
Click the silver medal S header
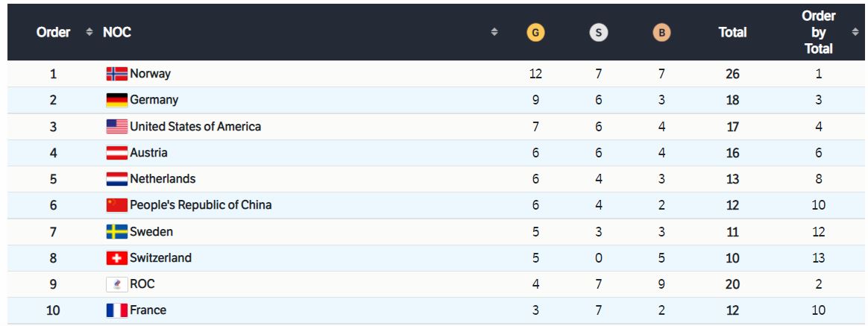click(598, 33)
